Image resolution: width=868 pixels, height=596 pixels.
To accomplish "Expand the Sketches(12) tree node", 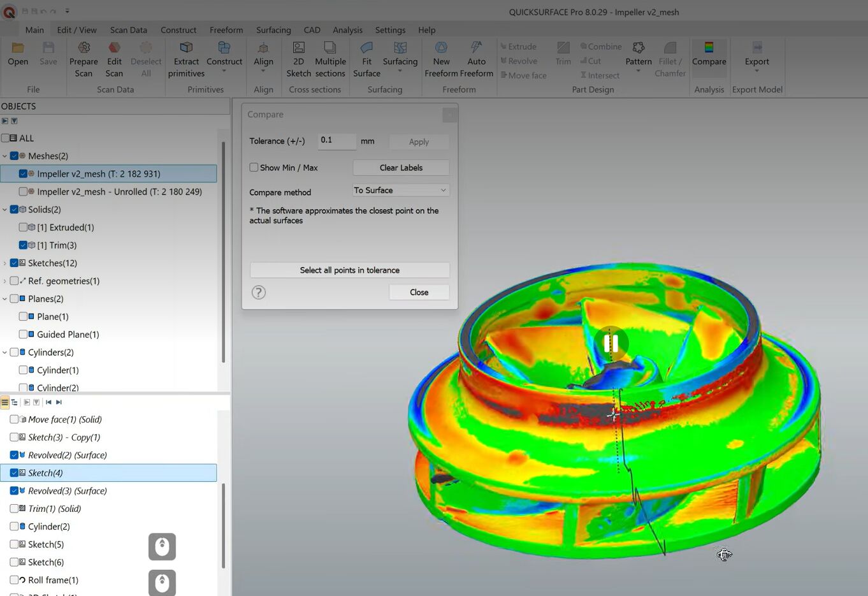I will (x=5, y=263).
